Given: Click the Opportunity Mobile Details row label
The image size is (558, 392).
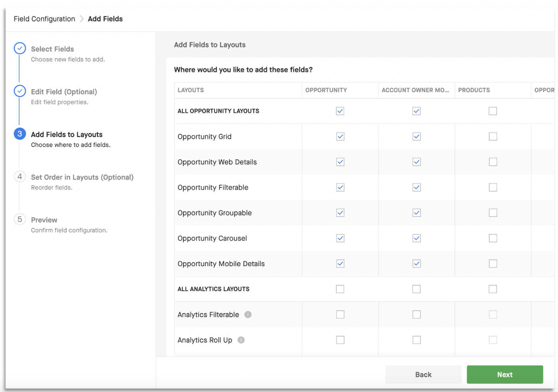Looking at the screenshot, I should (x=221, y=264).
